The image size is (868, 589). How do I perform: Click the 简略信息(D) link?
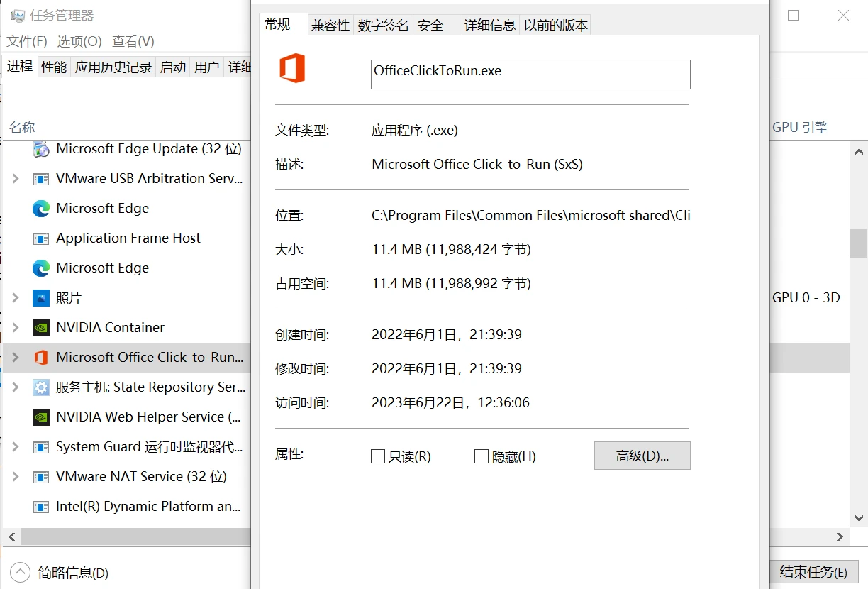pyautogui.click(x=73, y=573)
